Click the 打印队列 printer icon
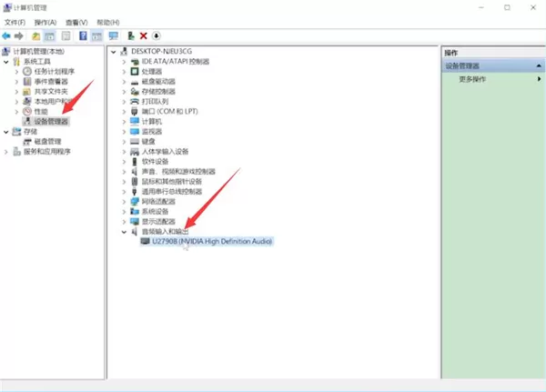Image resolution: width=546 pixels, height=392 pixels. click(135, 101)
